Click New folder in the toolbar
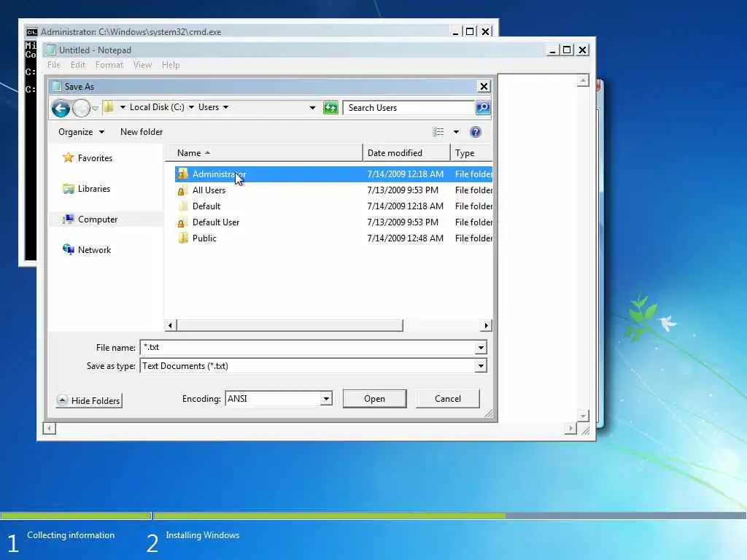 [x=142, y=132]
